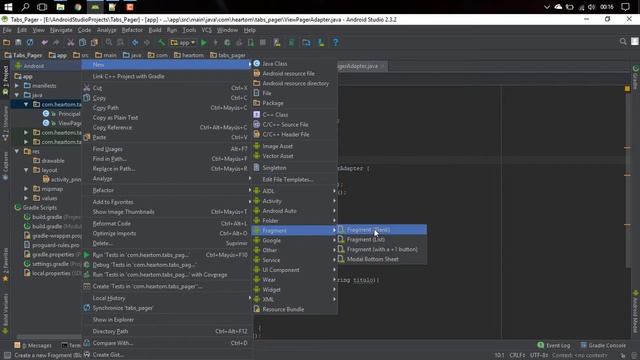Image resolution: width=640 pixels, height=360 pixels.
Task: Click Link C++ Project with Gradle
Action: click(x=167, y=76)
